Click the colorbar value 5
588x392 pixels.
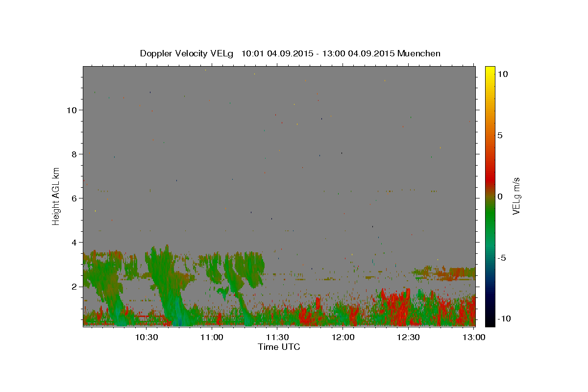[500, 135]
